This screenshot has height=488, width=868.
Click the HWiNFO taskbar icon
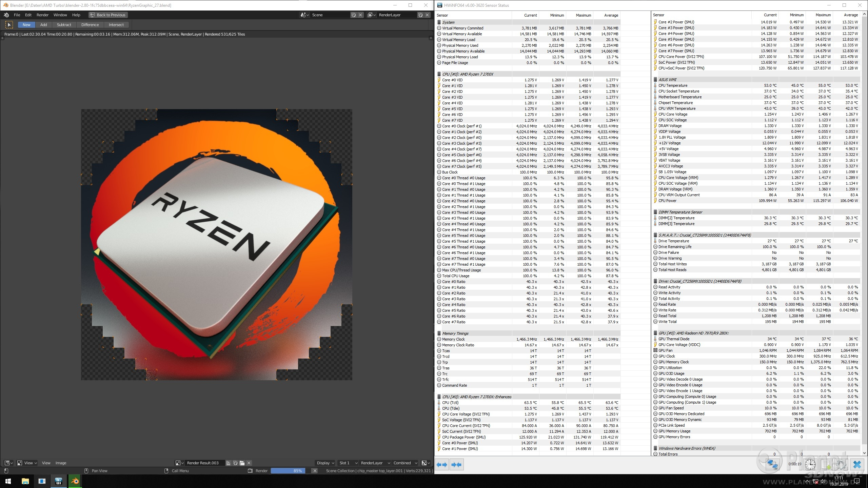coord(58,481)
